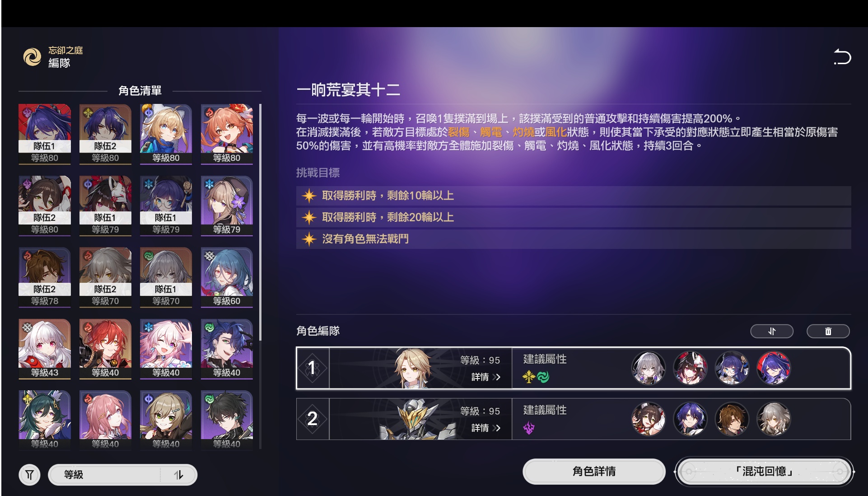Click the Forgotten Hall swirl logo icon
Viewport: 868px width, 496px height.
32,57
